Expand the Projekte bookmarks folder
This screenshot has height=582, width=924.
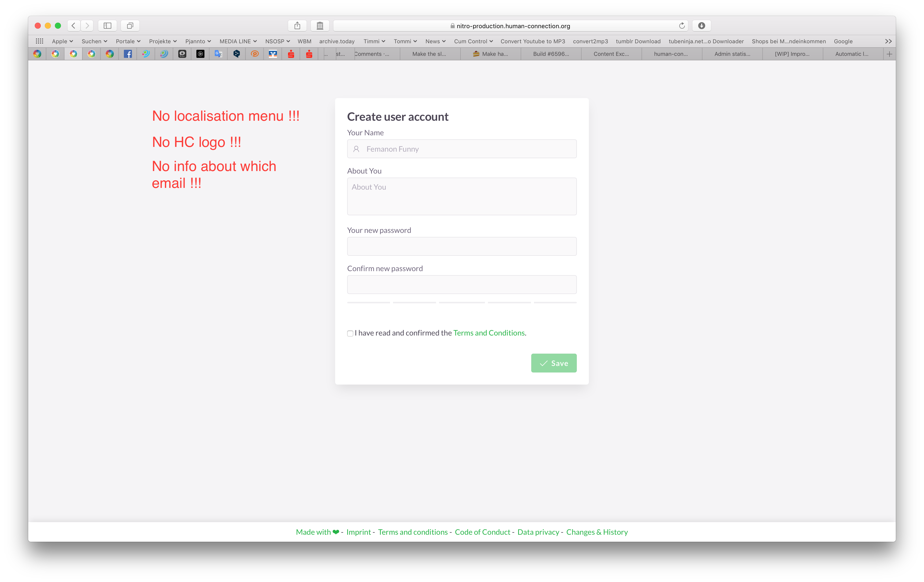[x=163, y=41]
